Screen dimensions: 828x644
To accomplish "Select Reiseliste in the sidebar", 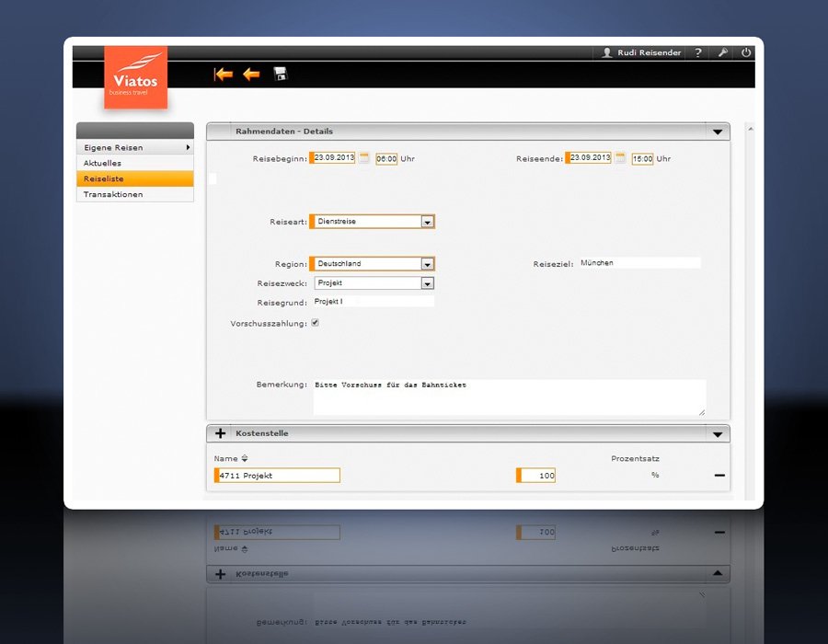I will tap(135, 178).
